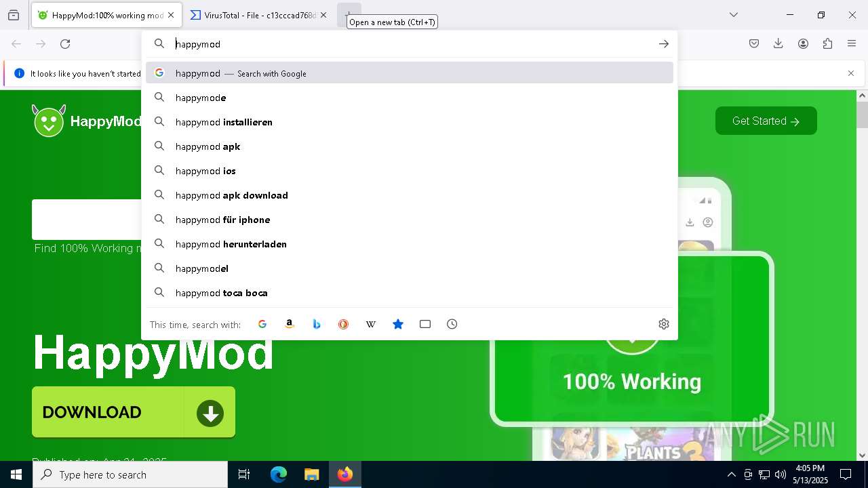Image resolution: width=868 pixels, height=488 pixels.
Task: Search bookmarks via star icon
Action: (x=398, y=324)
